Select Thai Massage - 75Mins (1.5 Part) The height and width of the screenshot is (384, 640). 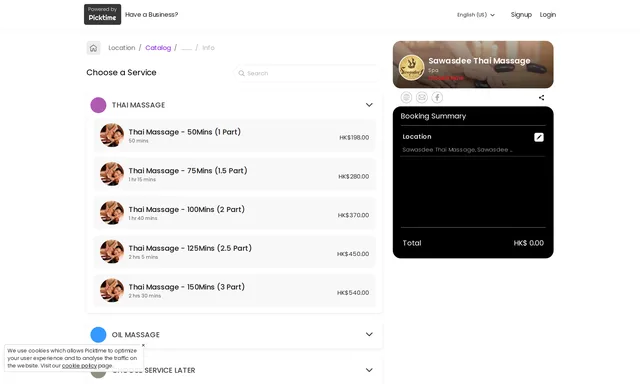pos(235,174)
